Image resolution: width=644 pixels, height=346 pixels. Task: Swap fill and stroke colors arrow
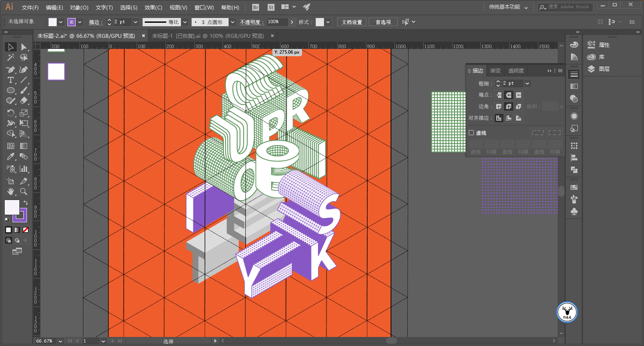26,203
